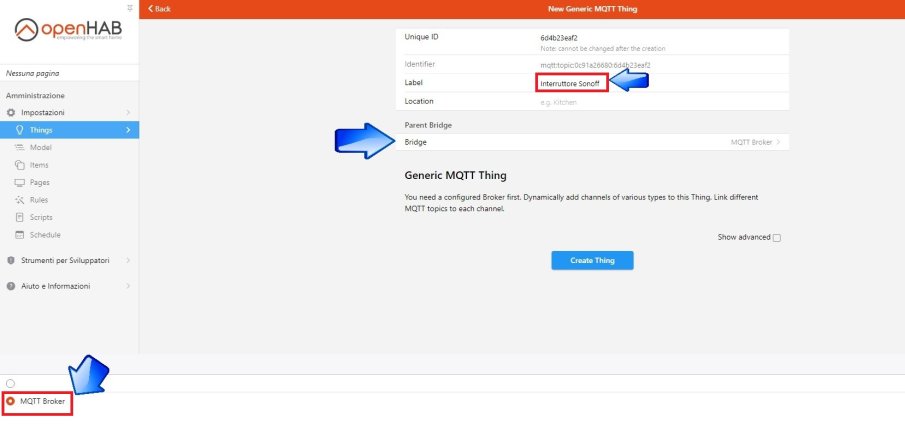Viewport: 905px width, 424px height.
Task: Click the Model list icon
Action: 19,148
